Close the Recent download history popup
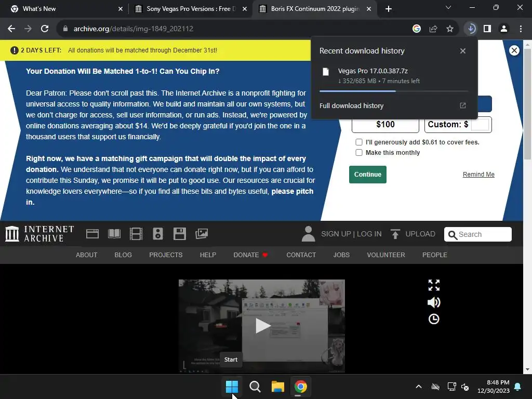532x399 pixels. [x=463, y=51]
